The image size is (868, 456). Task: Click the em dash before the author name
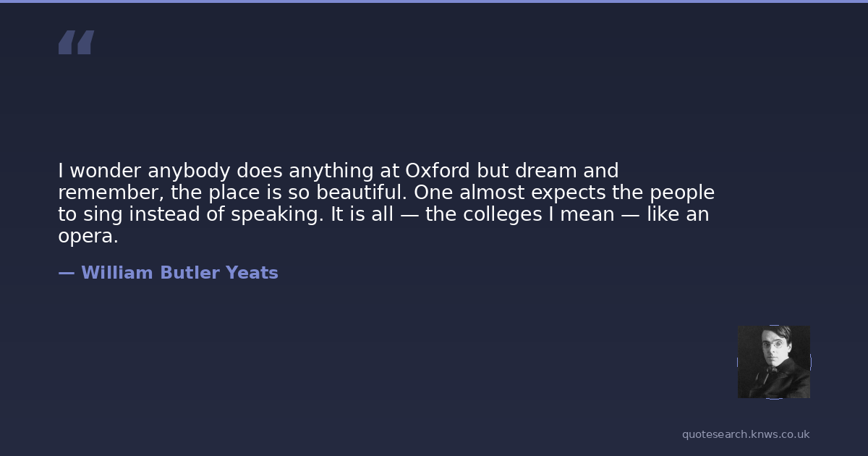coord(66,273)
